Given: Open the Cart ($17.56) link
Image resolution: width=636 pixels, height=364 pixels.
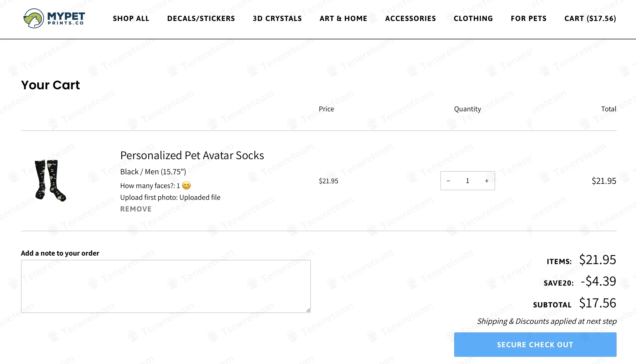Looking at the screenshot, I should coord(590,18).
